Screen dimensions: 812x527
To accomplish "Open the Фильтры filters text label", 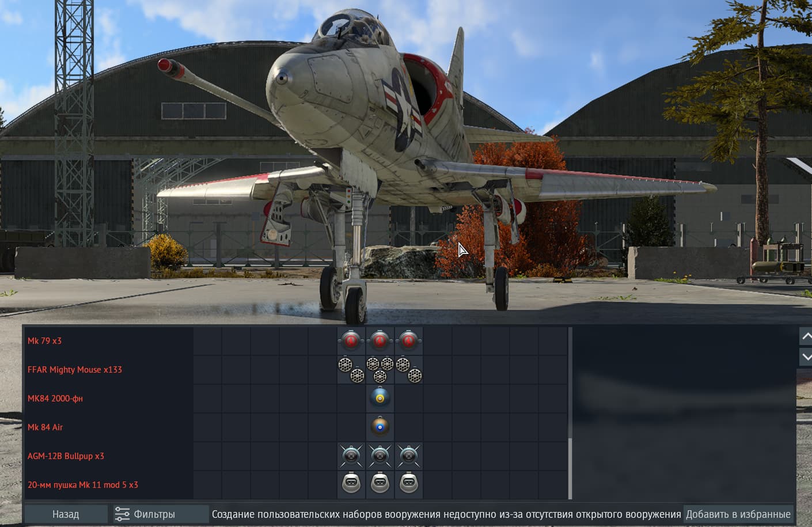I will pyautogui.click(x=154, y=514).
